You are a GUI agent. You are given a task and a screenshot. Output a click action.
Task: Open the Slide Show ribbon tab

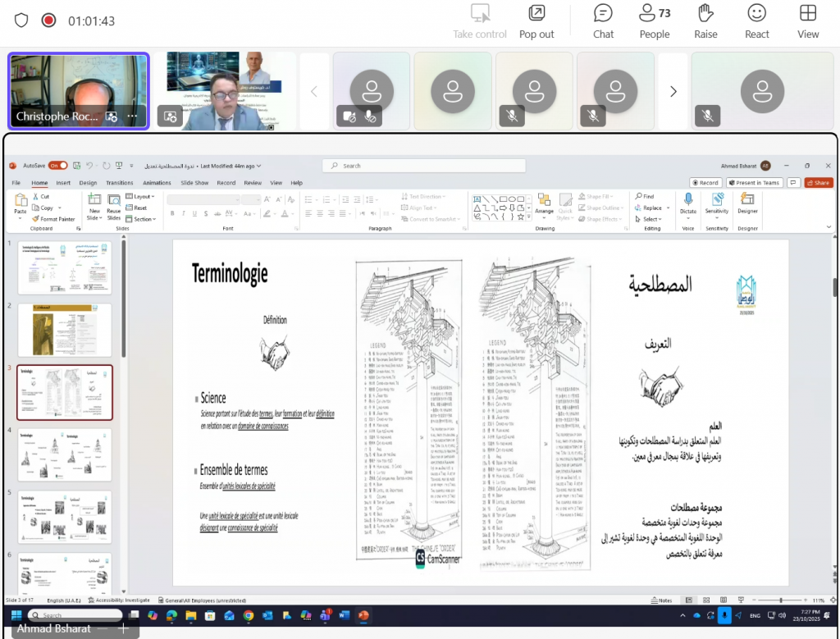(x=194, y=183)
